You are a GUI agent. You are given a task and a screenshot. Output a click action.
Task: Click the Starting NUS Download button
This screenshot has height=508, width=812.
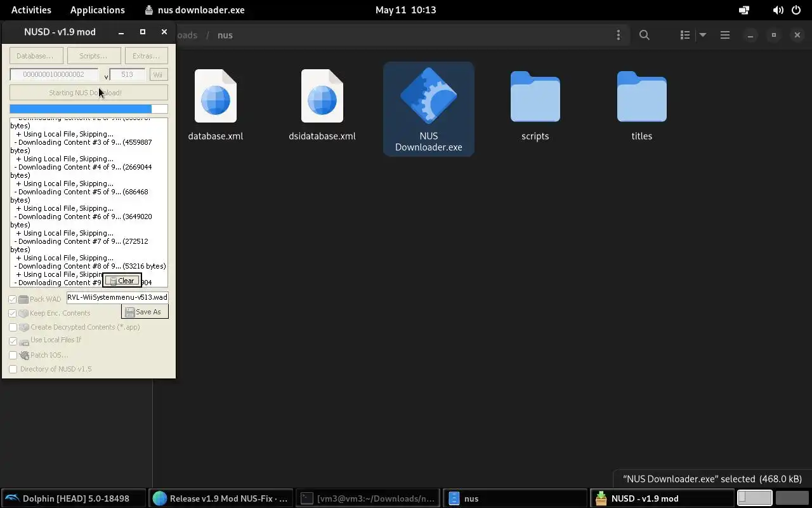tap(89, 93)
